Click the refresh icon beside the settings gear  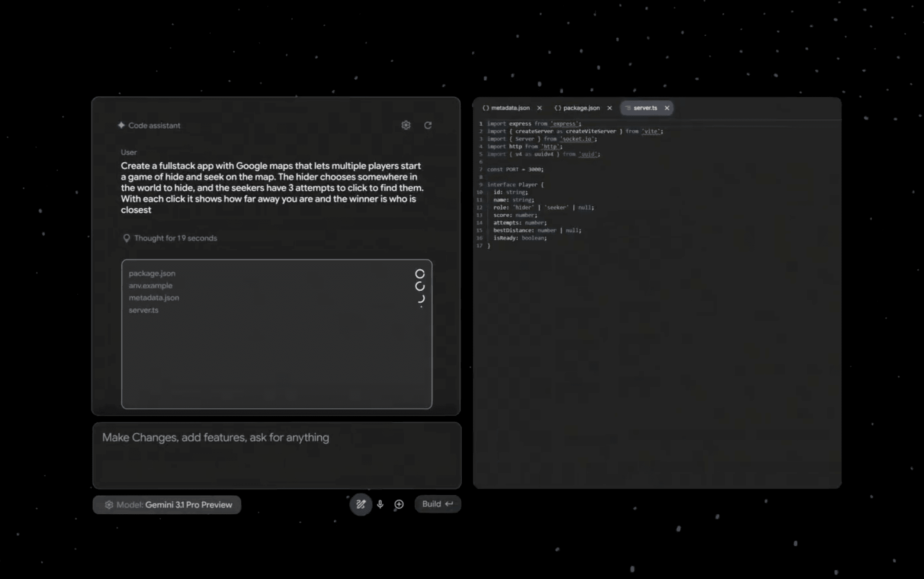428,125
